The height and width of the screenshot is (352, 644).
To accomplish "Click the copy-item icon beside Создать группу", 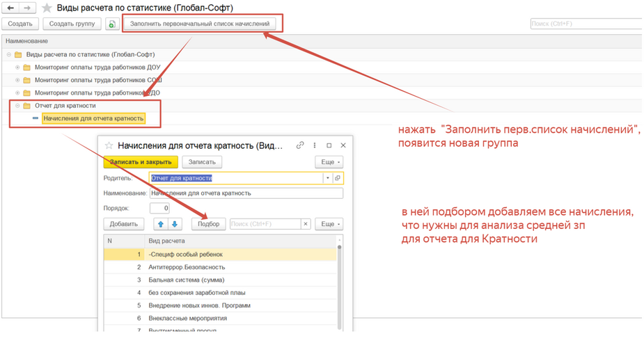I will pos(112,24).
